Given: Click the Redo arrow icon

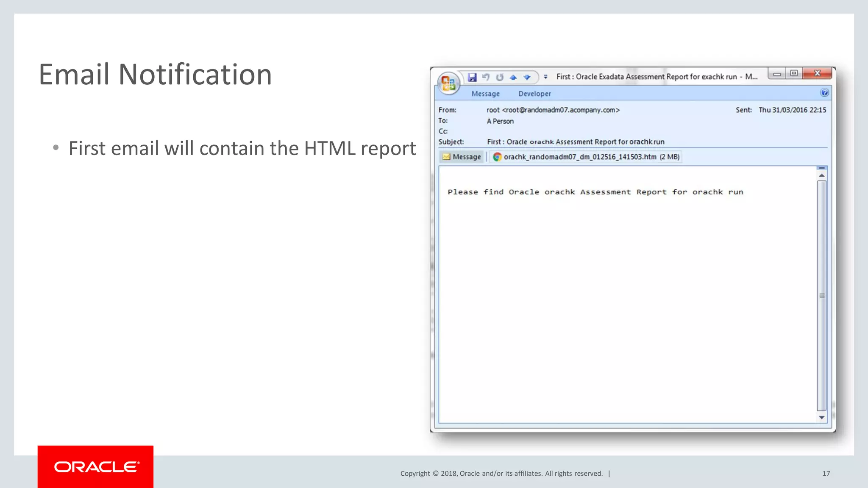Looking at the screenshot, I should point(500,77).
